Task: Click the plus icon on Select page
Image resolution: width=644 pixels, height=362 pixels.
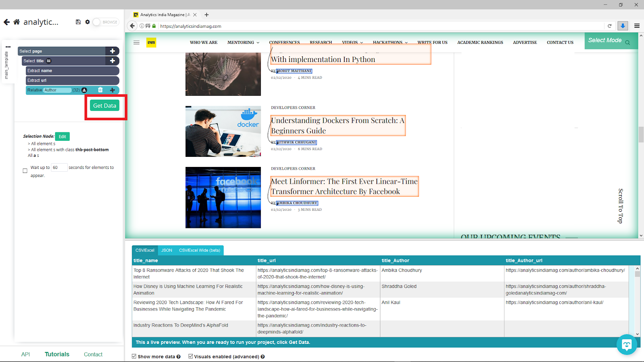Action: (112, 51)
